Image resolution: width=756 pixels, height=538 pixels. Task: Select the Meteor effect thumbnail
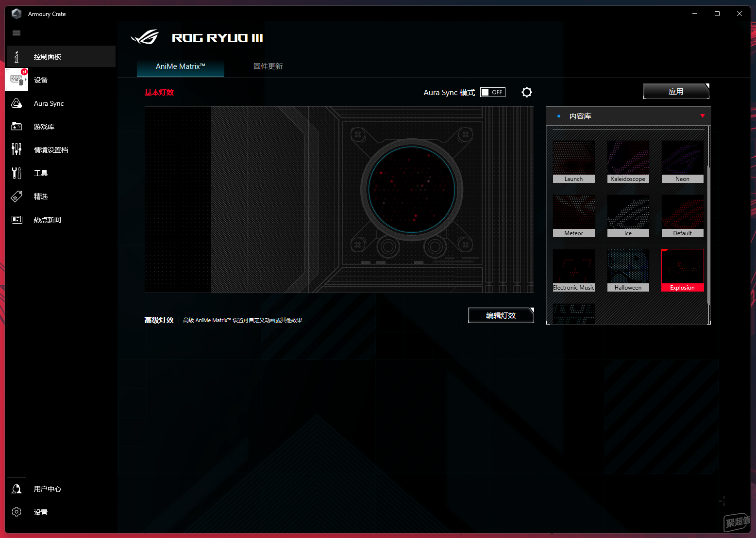pos(574,216)
